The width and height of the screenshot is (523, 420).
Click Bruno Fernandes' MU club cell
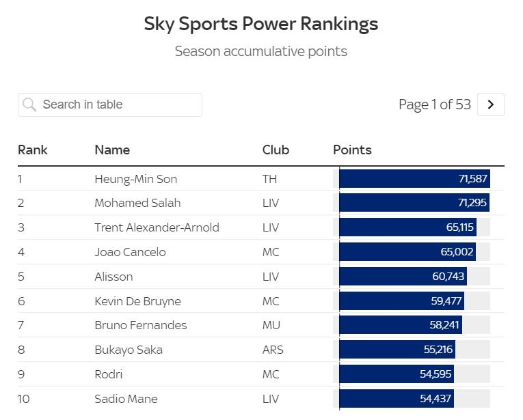271,325
